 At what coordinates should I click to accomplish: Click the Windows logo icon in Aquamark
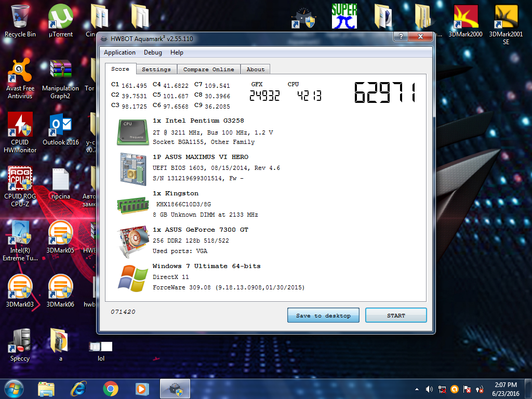[x=132, y=278]
